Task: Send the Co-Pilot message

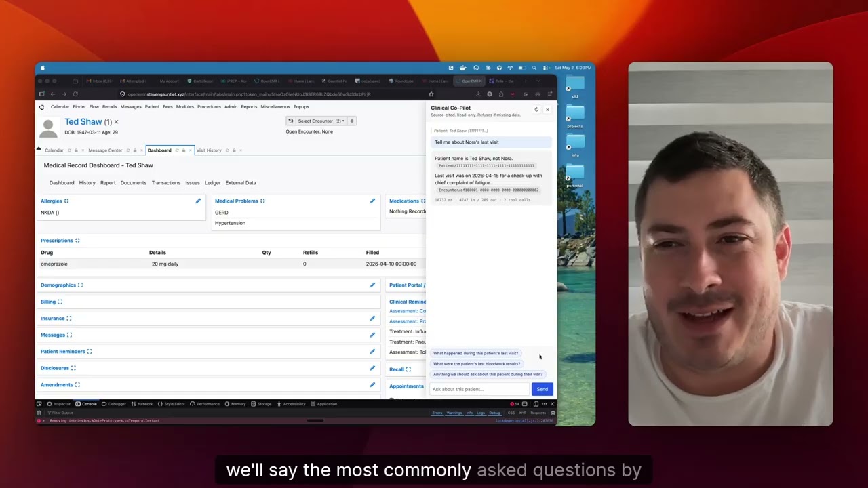Action: (542, 389)
